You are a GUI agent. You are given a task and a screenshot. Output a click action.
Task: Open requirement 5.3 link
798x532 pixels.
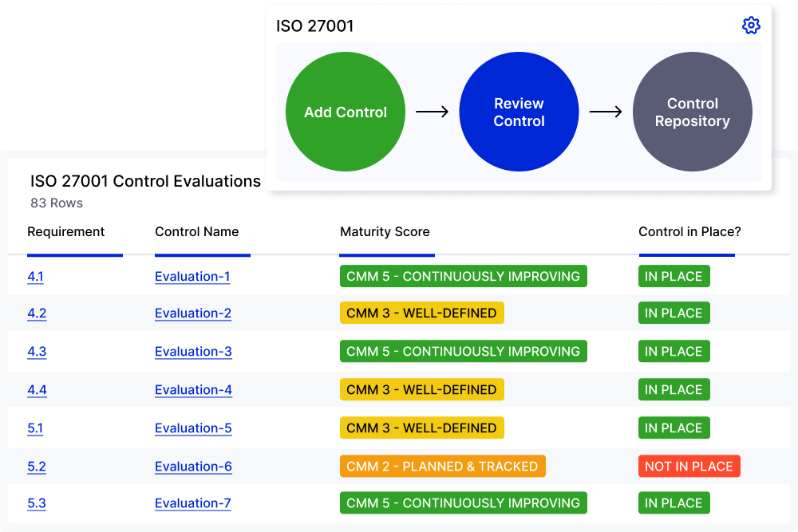point(37,503)
